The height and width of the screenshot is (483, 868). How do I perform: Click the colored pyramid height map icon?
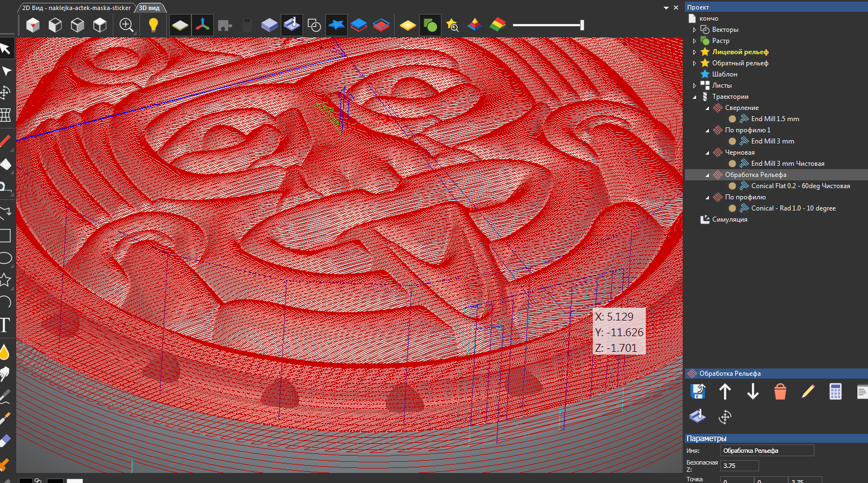tap(474, 25)
